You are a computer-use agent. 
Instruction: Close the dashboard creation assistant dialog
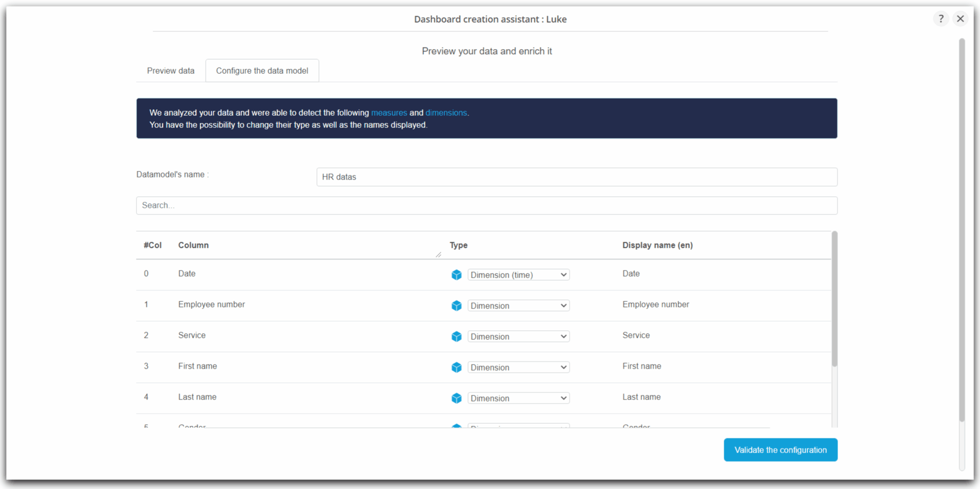pos(960,19)
